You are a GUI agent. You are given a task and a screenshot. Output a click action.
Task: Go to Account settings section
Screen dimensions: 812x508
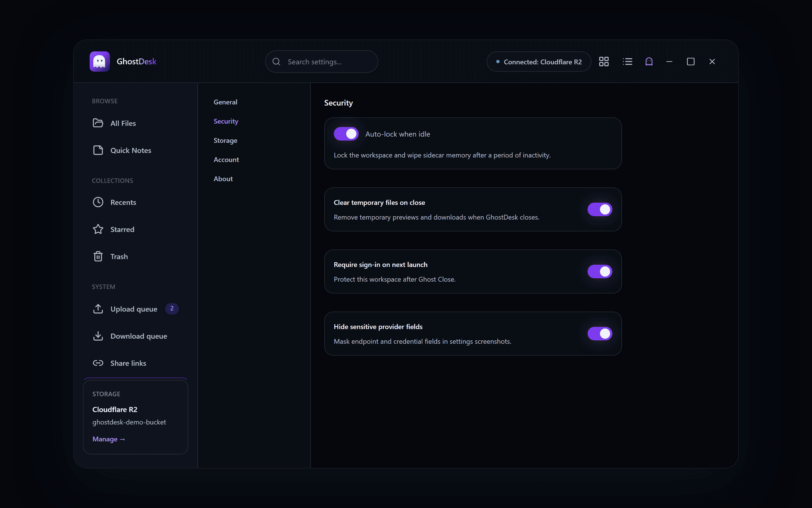[226, 159]
